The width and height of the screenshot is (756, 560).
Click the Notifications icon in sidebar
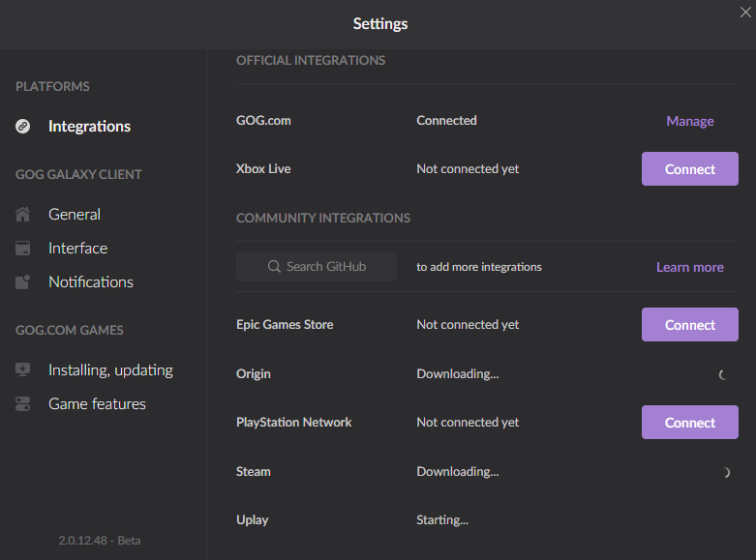click(23, 282)
